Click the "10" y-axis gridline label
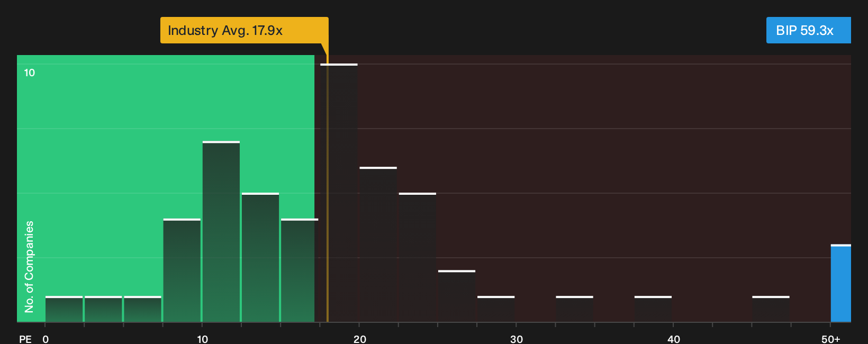Screen dimensions: 868x344 (x=30, y=73)
